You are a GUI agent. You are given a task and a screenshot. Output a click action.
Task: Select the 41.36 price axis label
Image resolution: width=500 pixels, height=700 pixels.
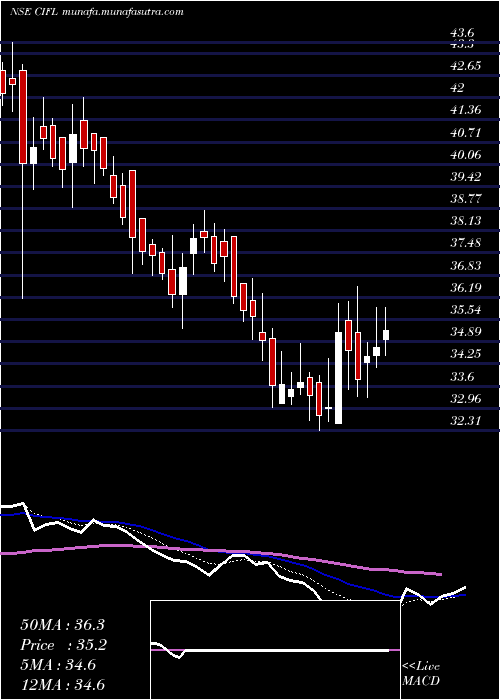click(x=466, y=110)
